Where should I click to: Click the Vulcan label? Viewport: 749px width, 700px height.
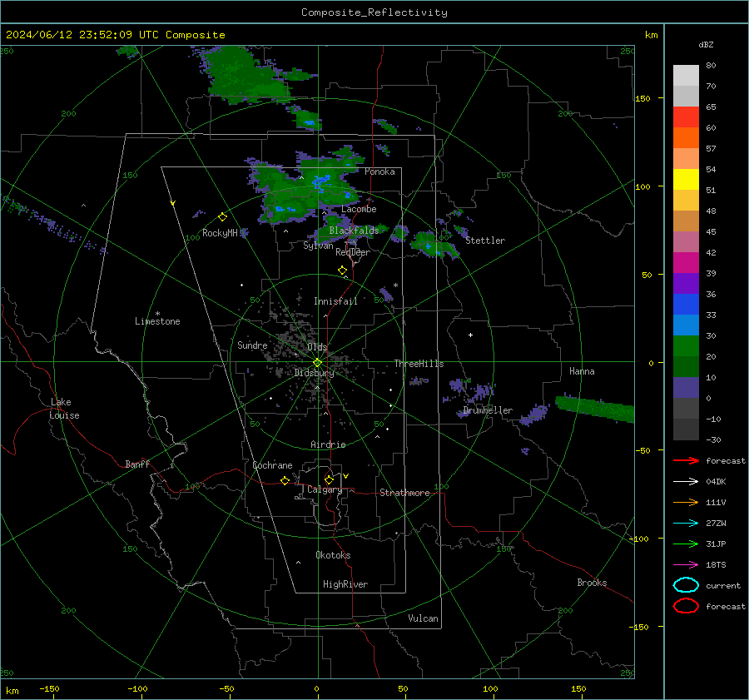pos(423,618)
